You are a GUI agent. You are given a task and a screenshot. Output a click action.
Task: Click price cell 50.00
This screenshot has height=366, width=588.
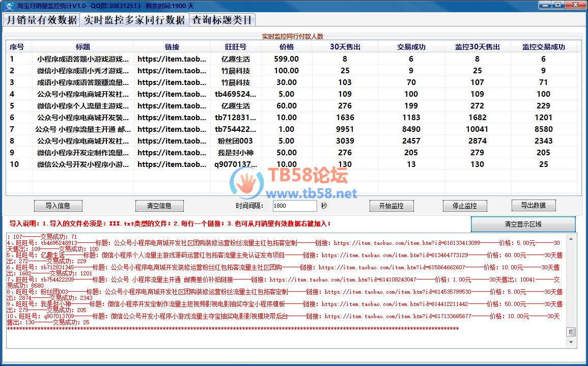point(287,153)
